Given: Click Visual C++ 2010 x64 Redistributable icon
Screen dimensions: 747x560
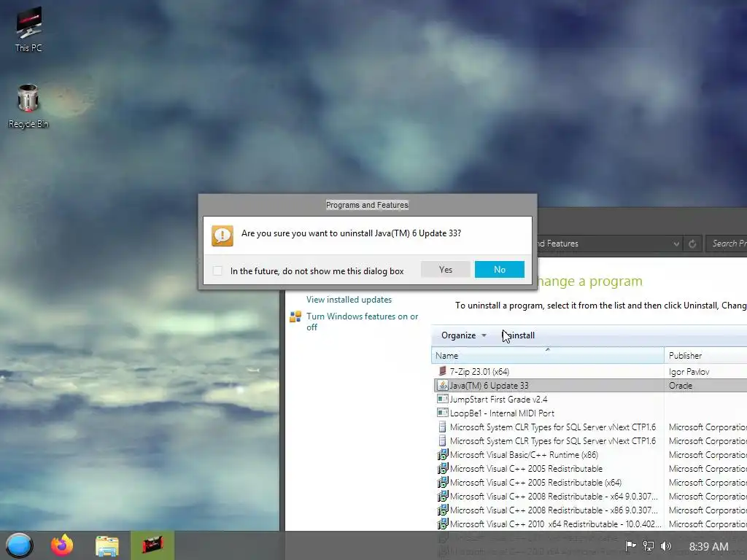Looking at the screenshot, I should coord(443,524).
